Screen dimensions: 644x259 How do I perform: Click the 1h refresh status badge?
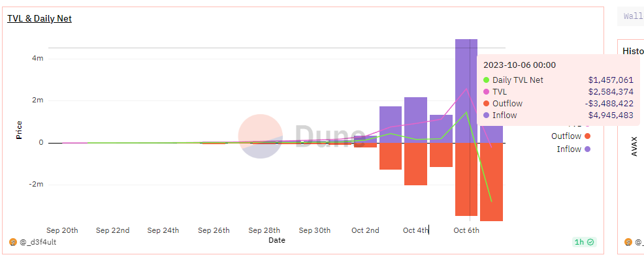click(x=584, y=242)
